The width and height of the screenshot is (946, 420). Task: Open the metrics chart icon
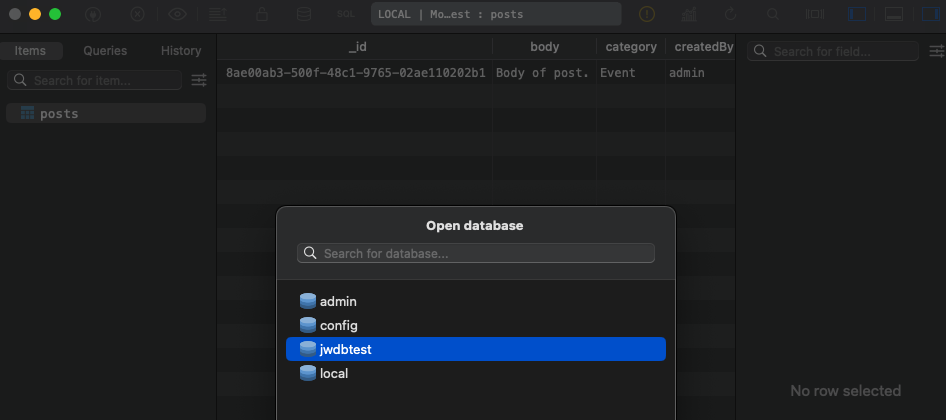689,14
